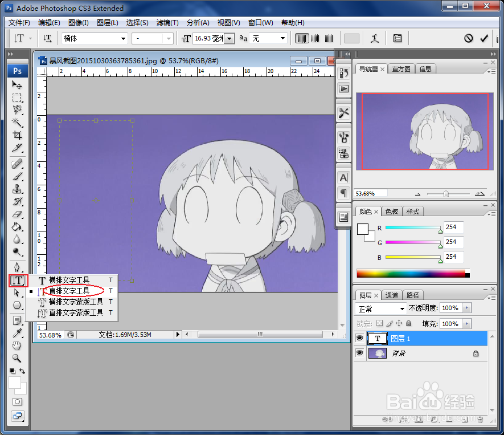Open the font size dropdown
Viewport: 504px width, 435px height.
[x=229, y=39]
